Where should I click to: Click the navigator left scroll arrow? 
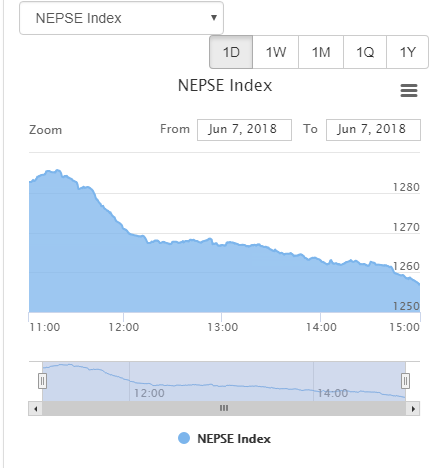point(35,408)
